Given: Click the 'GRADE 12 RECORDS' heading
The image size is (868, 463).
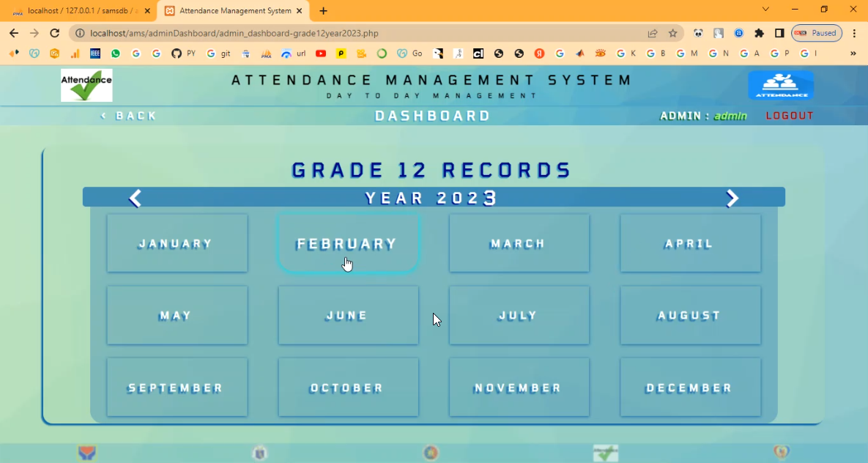Looking at the screenshot, I should [x=431, y=170].
